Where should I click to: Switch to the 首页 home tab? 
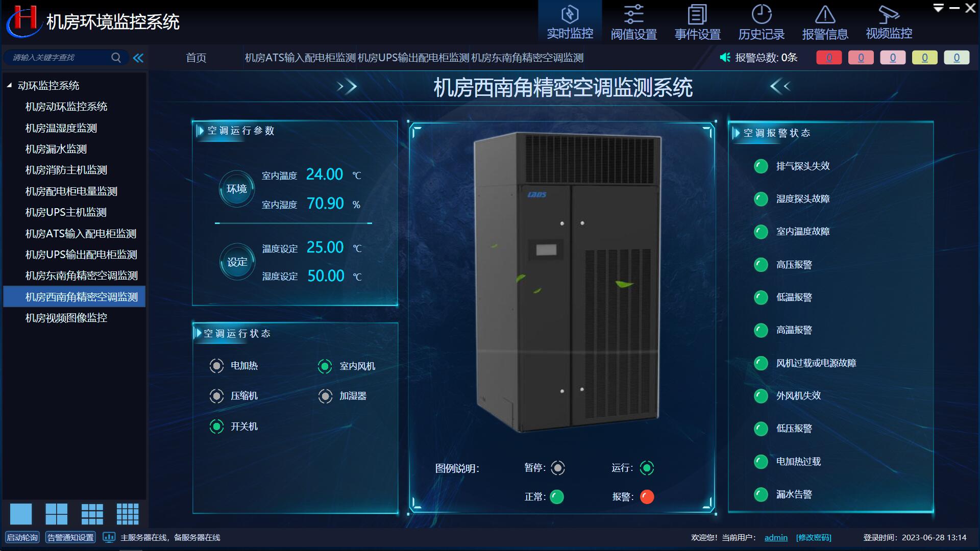pyautogui.click(x=196, y=58)
